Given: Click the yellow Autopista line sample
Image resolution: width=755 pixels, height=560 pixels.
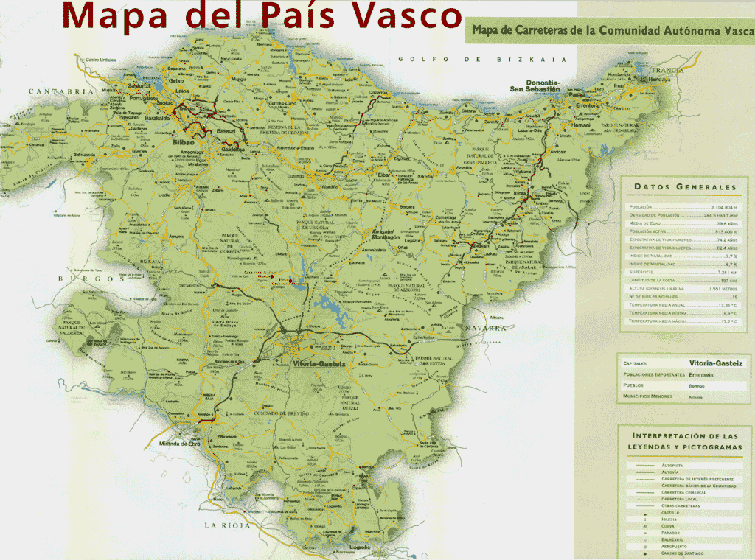Looking at the screenshot, I should (x=644, y=465).
